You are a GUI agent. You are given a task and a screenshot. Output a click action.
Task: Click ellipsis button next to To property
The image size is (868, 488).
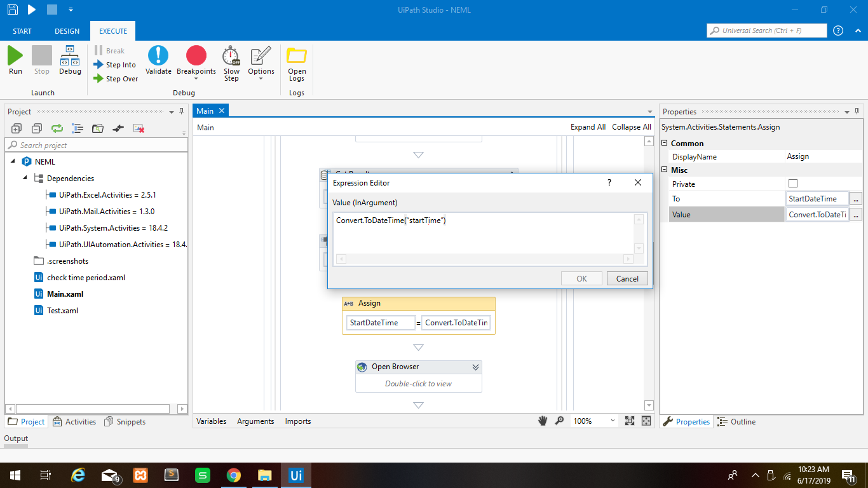856,199
